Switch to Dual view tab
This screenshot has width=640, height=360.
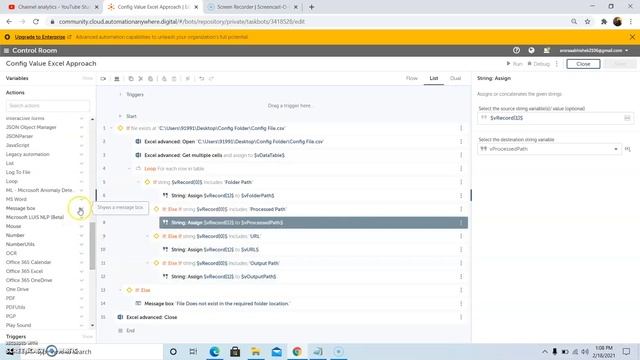point(455,78)
